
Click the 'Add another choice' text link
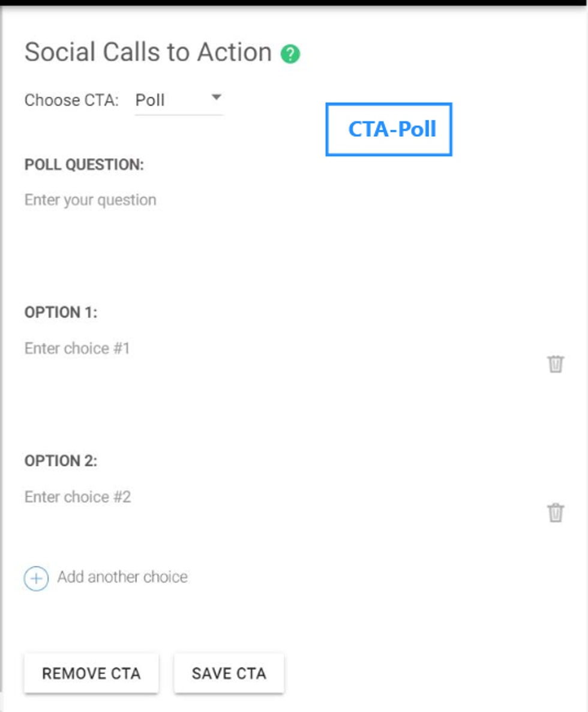(122, 577)
